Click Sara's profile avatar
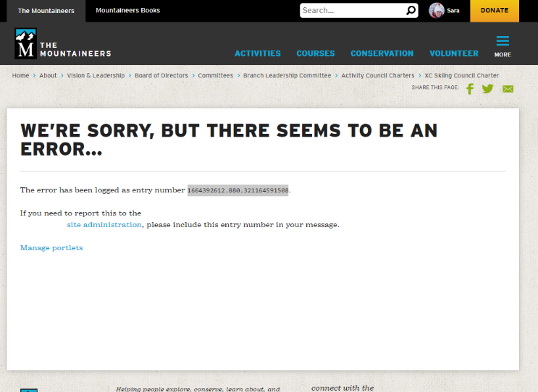Image resolution: width=538 pixels, height=392 pixels. coord(436,11)
